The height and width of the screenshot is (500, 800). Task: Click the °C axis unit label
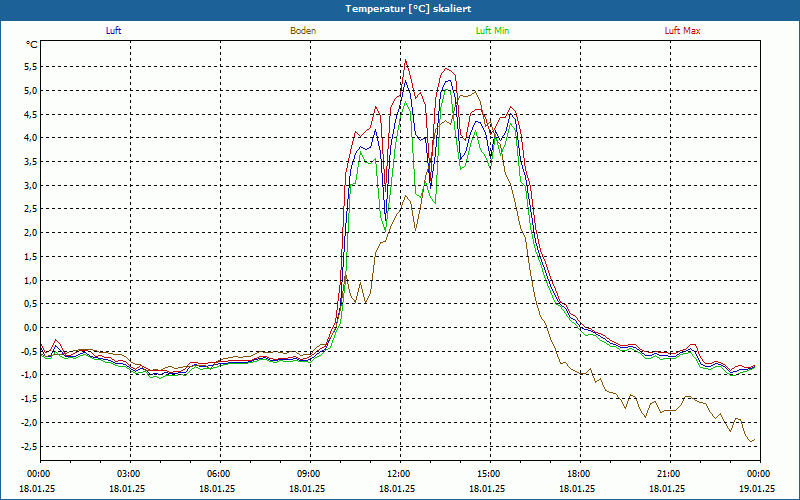pyautogui.click(x=32, y=45)
